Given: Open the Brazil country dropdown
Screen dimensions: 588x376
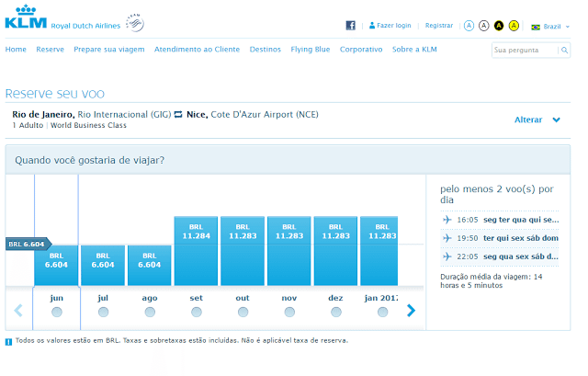Looking at the screenshot, I should [550, 27].
